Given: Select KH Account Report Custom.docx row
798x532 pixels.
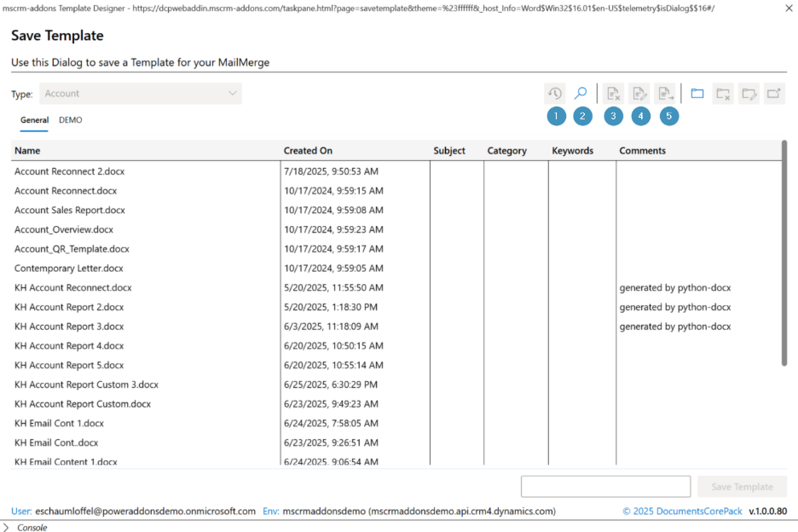Looking at the screenshot, I should 83,404.
